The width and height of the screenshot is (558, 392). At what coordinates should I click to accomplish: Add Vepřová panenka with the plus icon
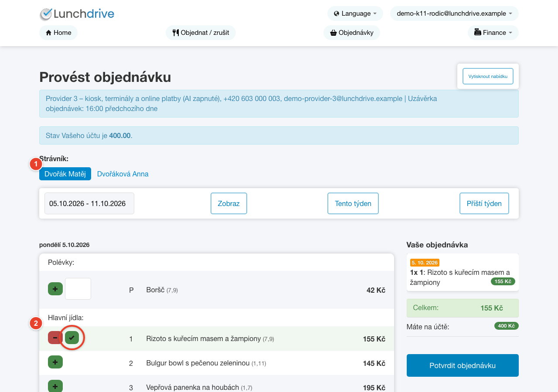[x=55, y=386]
